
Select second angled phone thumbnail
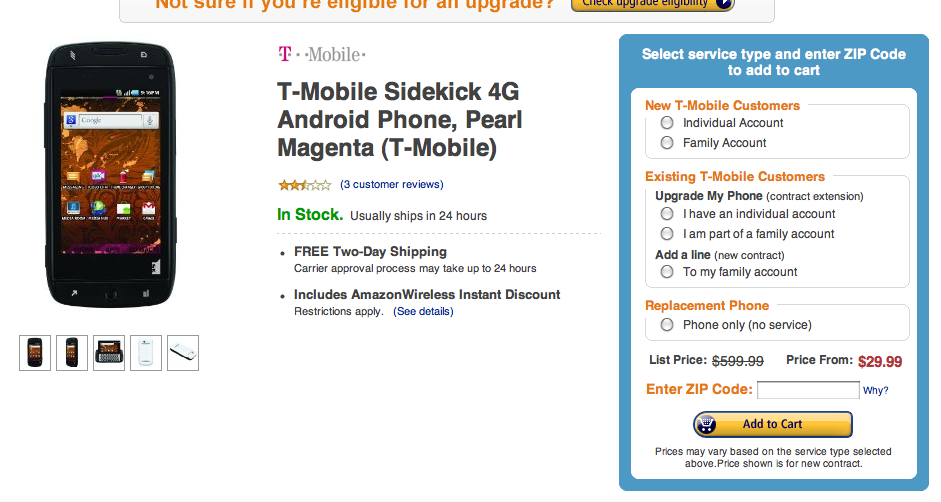click(72, 353)
